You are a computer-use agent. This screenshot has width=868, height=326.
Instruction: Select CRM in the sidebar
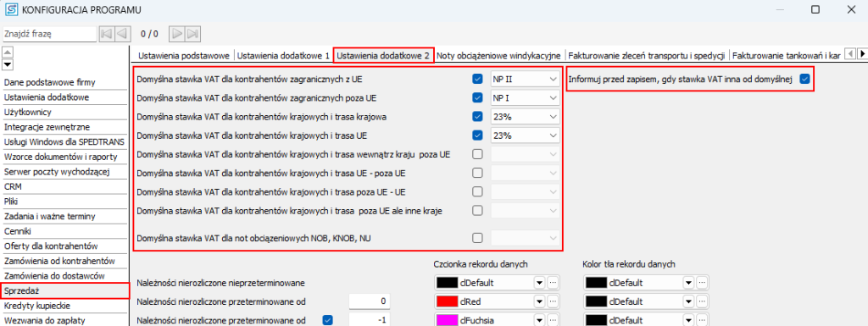click(65, 187)
